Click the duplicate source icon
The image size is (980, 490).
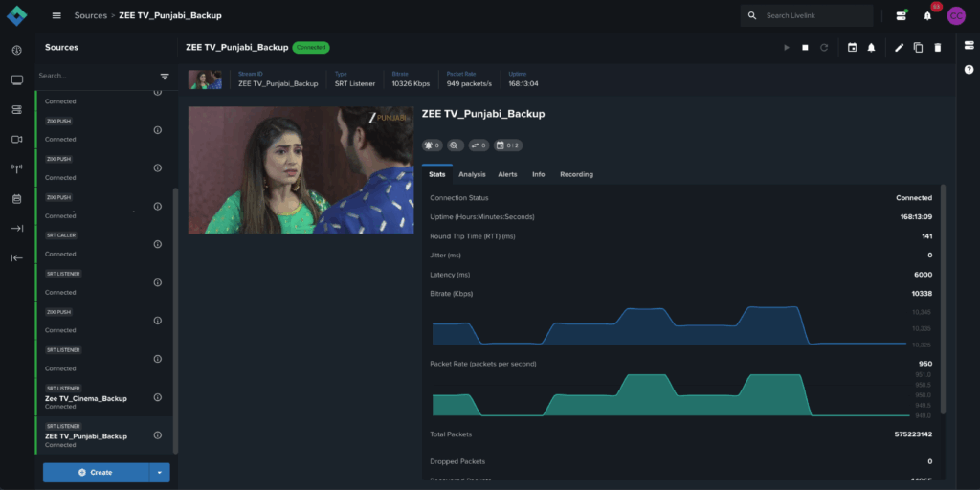tap(918, 47)
